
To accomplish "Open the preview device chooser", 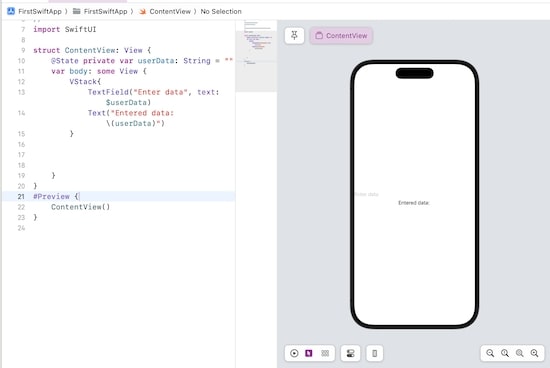I will tap(375, 353).
